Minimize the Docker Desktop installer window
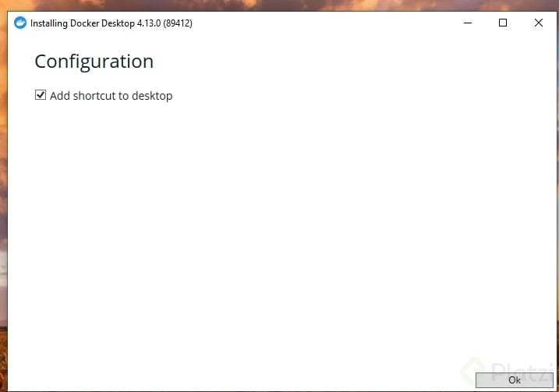This screenshot has height=392, width=559. click(x=468, y=23)
